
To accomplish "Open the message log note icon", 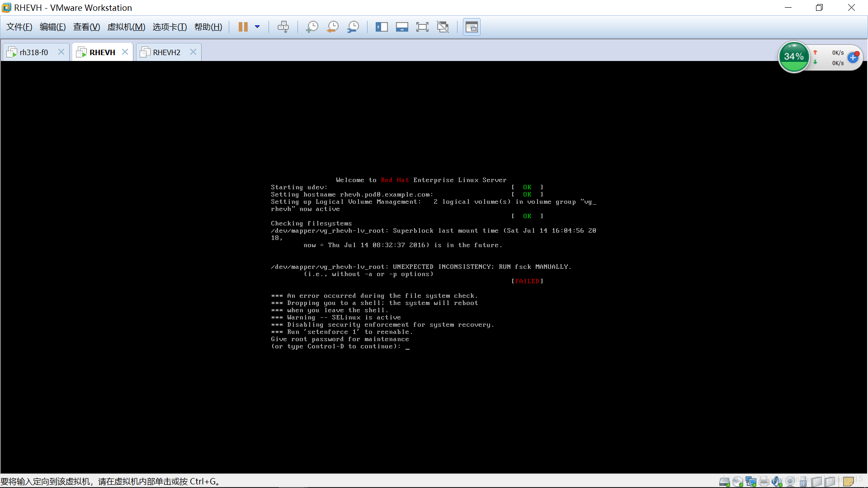I will (x=849, y=481).
